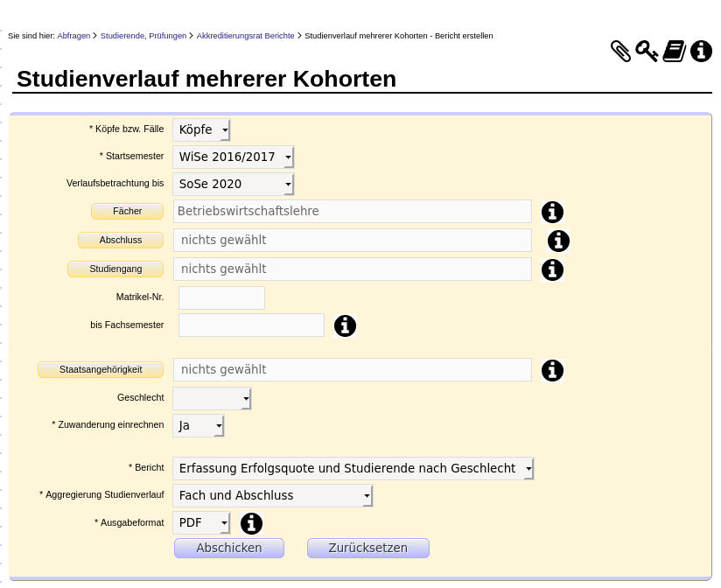721x588 pixels.
Task: Click Staatsangehörigkeit field showing nichts gewählt
Action: (353, 370)
